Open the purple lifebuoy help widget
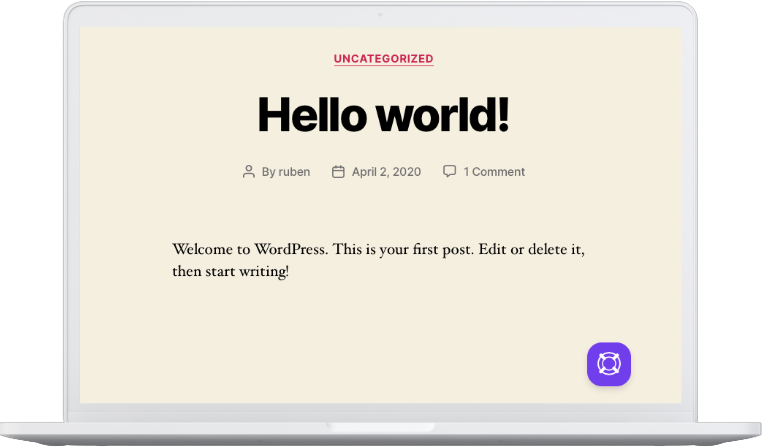This screenshot has height=447, width=763. pyautogui.click(x=609, y=364)
